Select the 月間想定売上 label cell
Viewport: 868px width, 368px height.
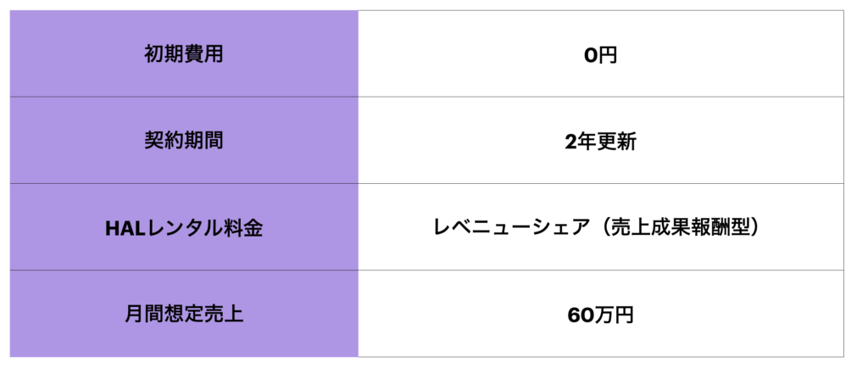pyautogui.click(x=184, y=314)
